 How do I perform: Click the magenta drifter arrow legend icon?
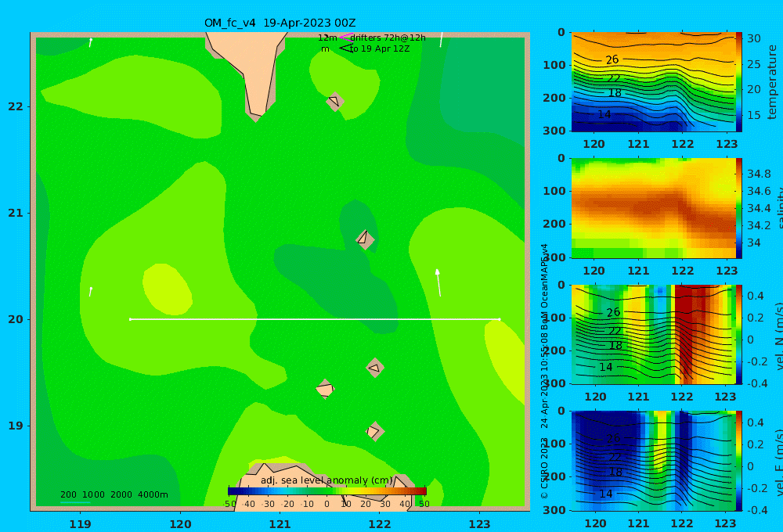tap(346, 38)
